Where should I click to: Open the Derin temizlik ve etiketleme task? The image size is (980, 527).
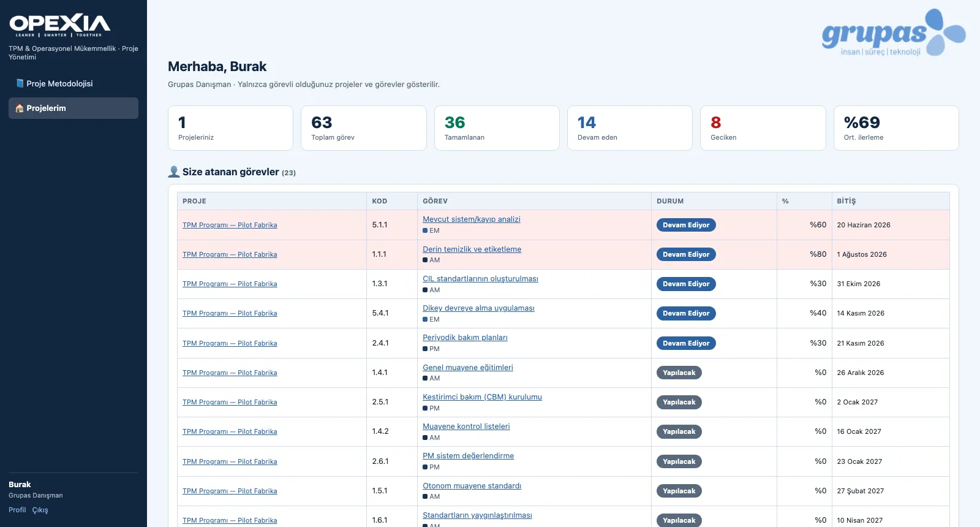point(472,249)
